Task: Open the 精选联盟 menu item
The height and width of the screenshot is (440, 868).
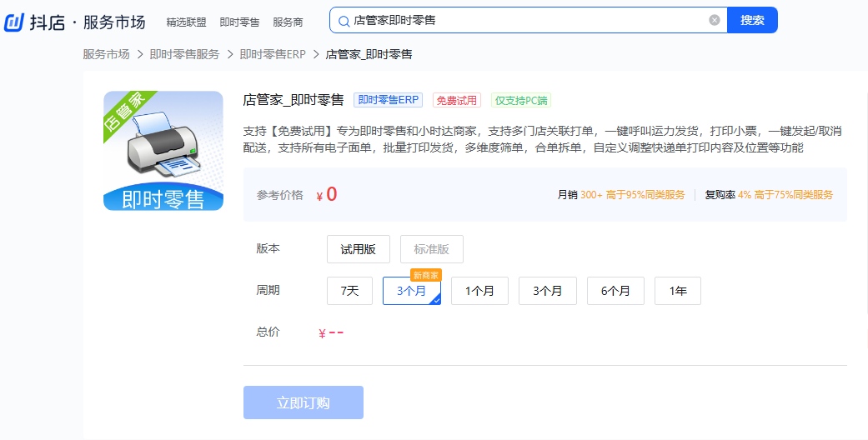Action: 186,22
